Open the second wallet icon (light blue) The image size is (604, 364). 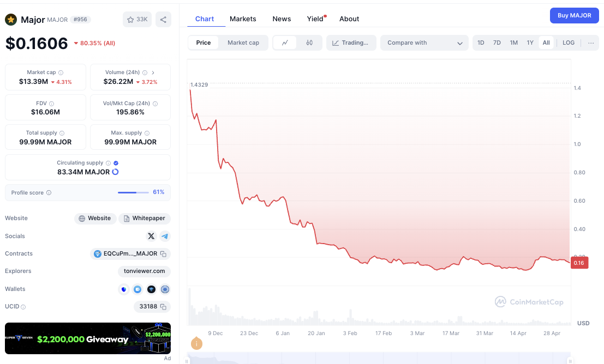coord(137,289)
